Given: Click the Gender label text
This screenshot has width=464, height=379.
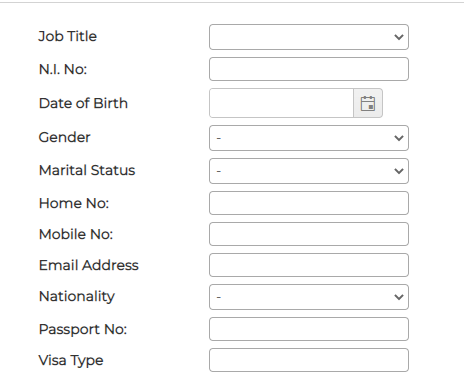Looking at the screenshot, I should click(x=65, y=137).
